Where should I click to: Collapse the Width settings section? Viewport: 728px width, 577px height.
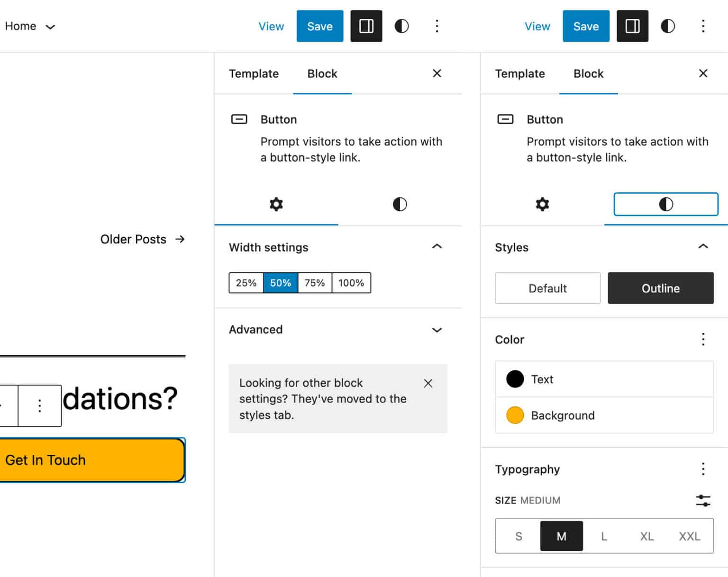tap(437, 247)
